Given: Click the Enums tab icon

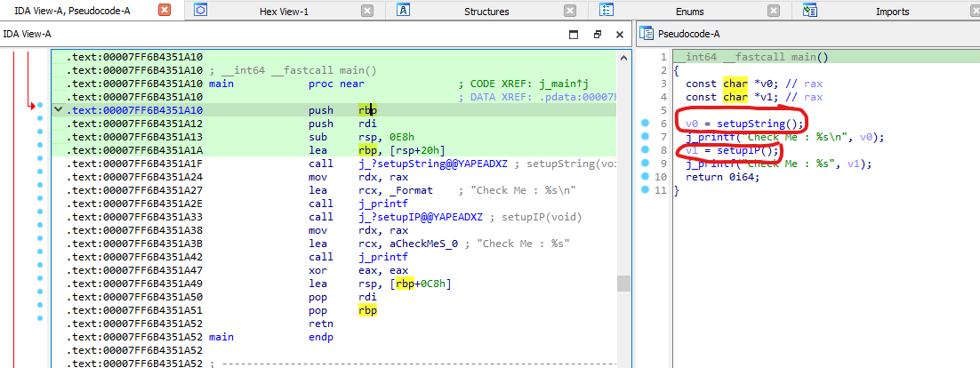Looking at the screenshot, I should pos(606,12).
